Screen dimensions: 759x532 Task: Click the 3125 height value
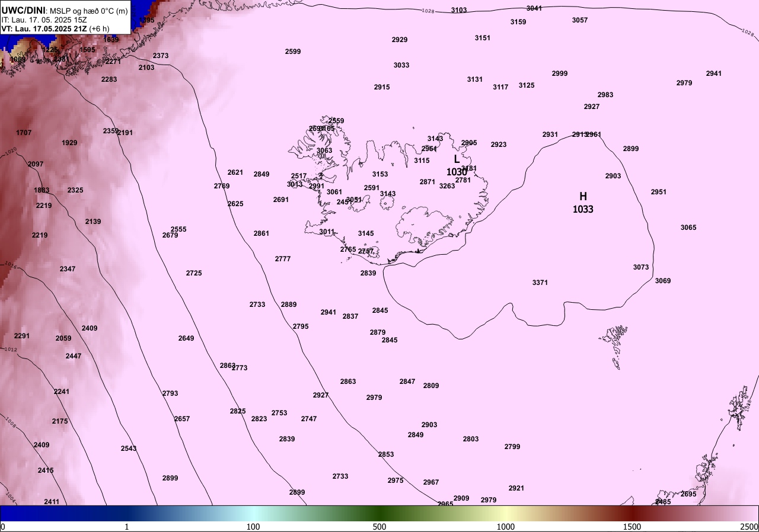[527, 85]
